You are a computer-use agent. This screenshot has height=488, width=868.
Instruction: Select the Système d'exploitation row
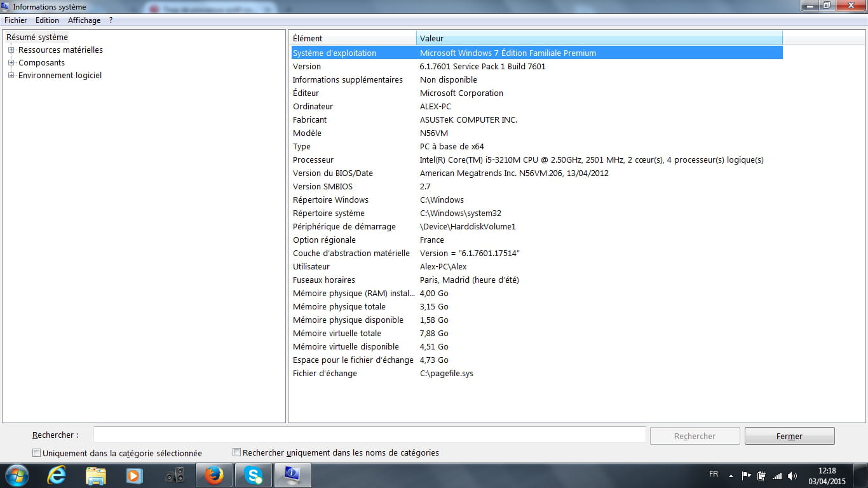(x=536, y=53)
